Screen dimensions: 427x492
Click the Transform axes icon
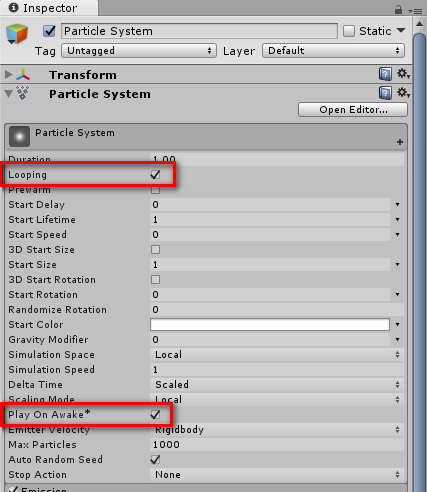23,75
